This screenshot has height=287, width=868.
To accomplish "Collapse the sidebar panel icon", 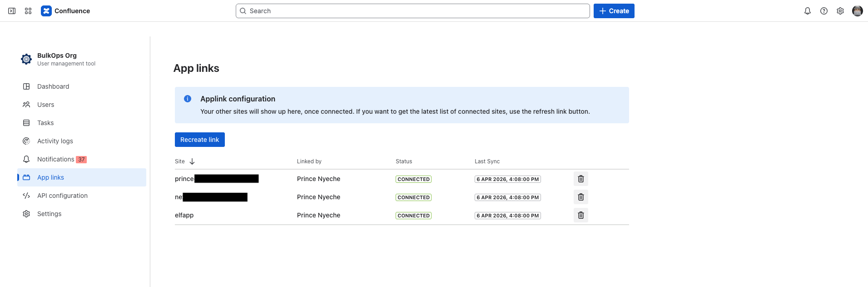I will [x=12, y=11].
